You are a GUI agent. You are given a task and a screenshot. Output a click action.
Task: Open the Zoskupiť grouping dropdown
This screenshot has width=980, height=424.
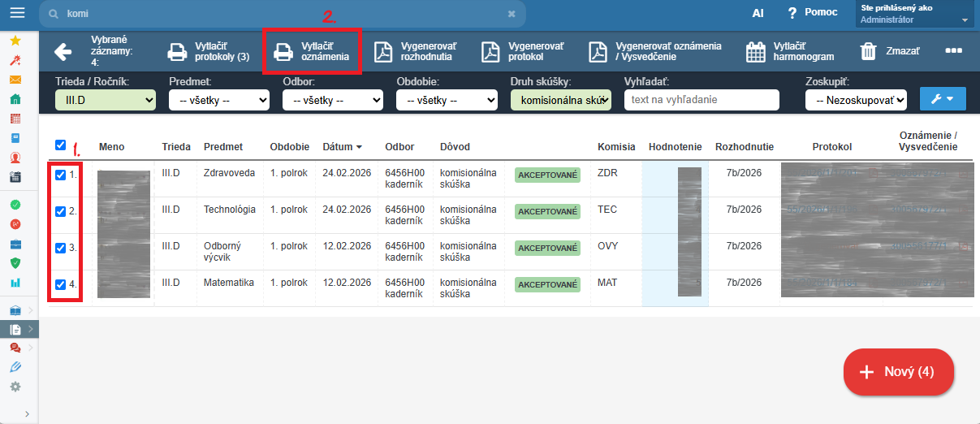click(x=856, y=100)
